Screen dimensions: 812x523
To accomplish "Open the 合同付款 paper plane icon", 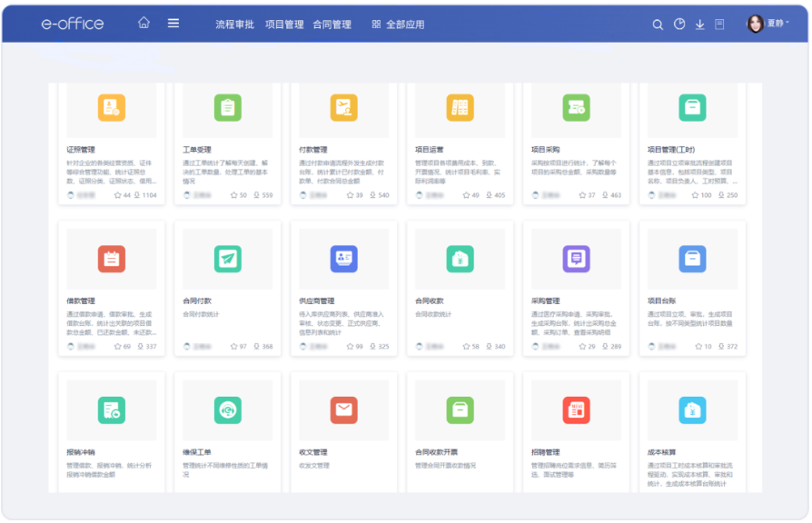I will click(x=227, y=259).
